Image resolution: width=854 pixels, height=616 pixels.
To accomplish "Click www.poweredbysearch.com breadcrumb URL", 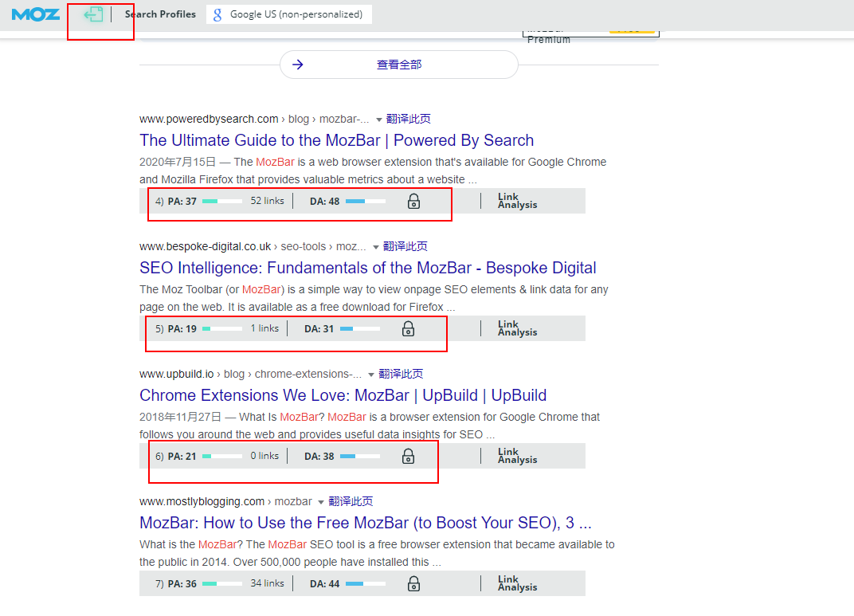I will pos(209,120).
